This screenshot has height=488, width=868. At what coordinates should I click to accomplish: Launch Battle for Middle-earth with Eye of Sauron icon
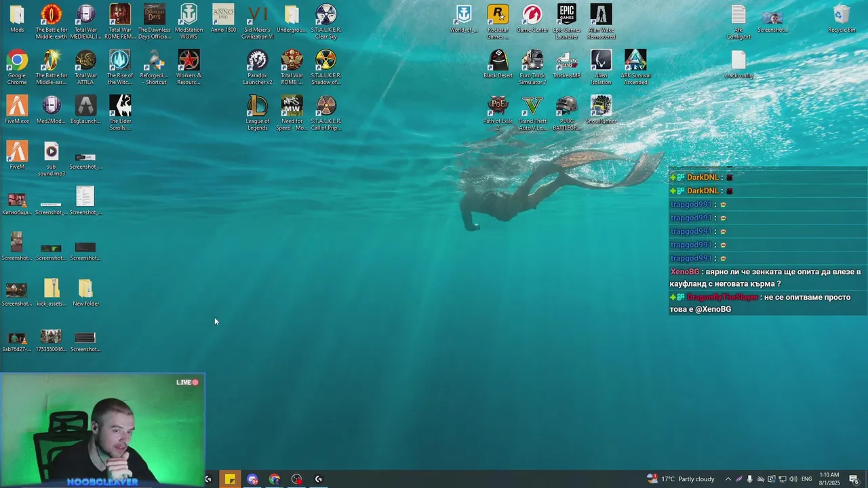coord(52,22)
